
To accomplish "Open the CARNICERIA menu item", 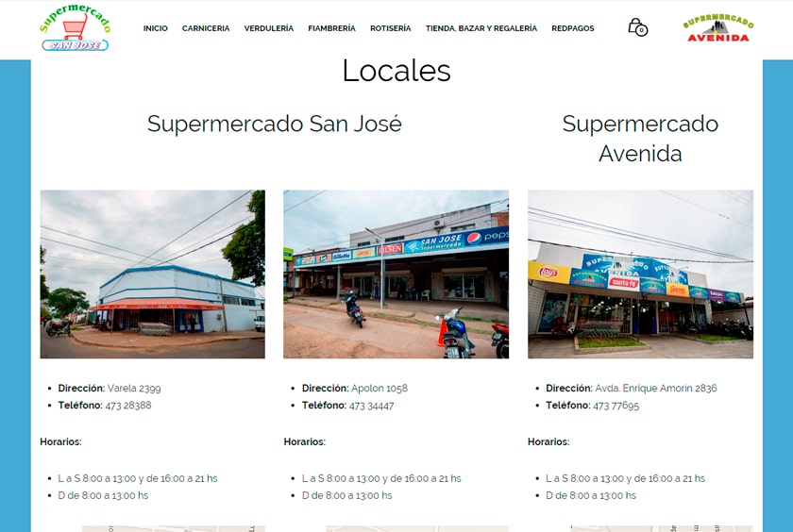I will click(x=206, y=28).
